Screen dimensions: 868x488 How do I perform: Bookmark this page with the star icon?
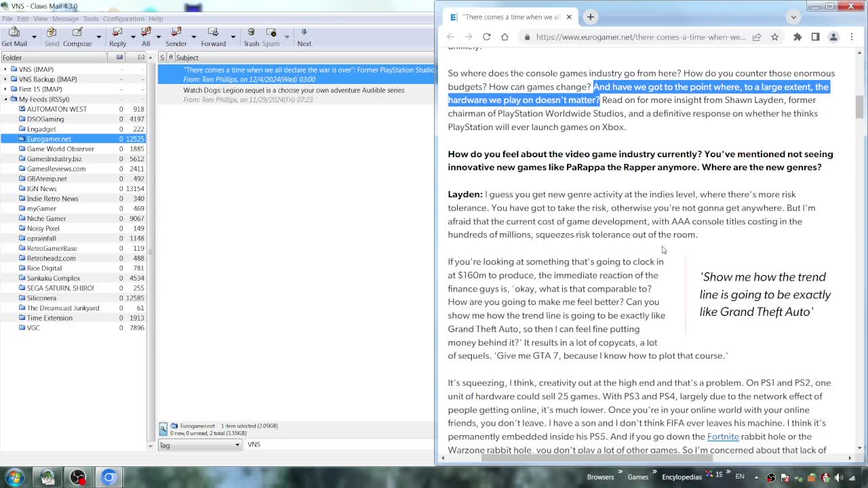click(774, 37)
